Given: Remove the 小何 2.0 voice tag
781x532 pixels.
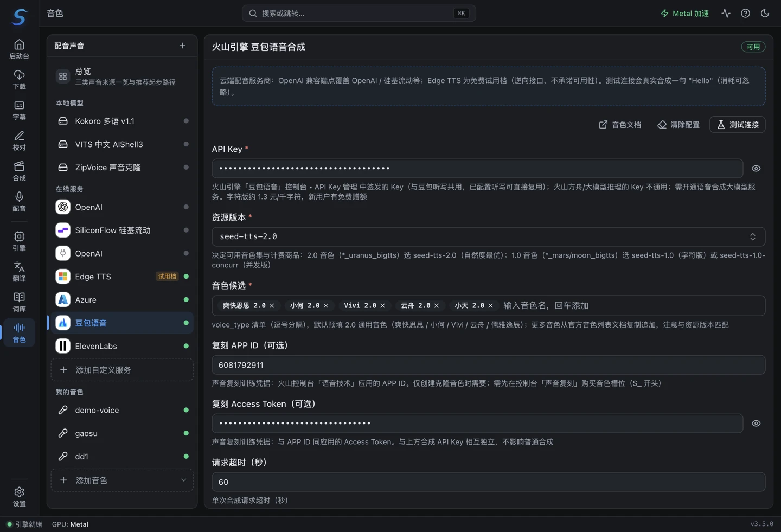Looking at the screenshot, I should [326, 306].
